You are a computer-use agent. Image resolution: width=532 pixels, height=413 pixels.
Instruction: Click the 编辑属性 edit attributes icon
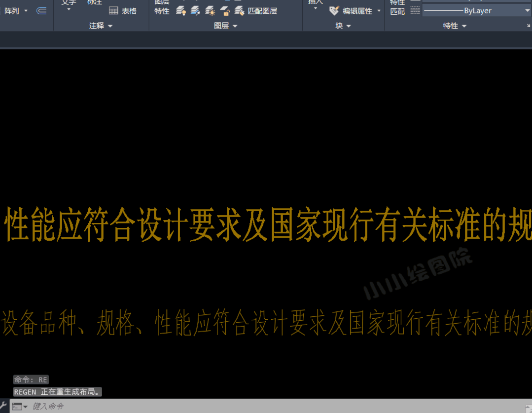click(x=334, y=11)
